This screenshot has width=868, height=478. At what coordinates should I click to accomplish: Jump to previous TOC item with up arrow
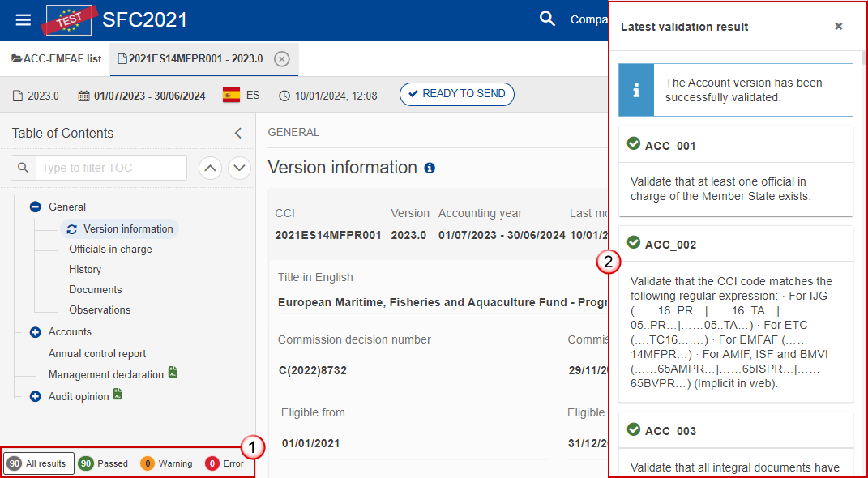(210, 168)
